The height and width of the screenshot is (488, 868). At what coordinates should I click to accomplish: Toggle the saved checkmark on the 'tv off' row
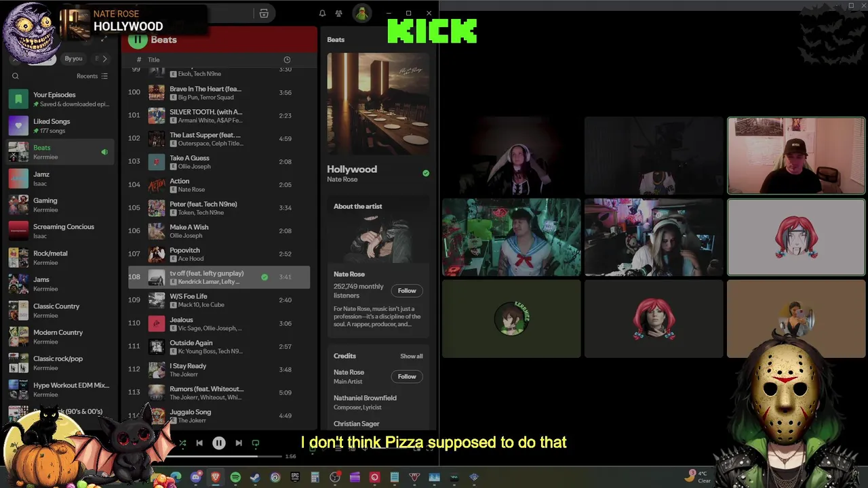(264, 277)
